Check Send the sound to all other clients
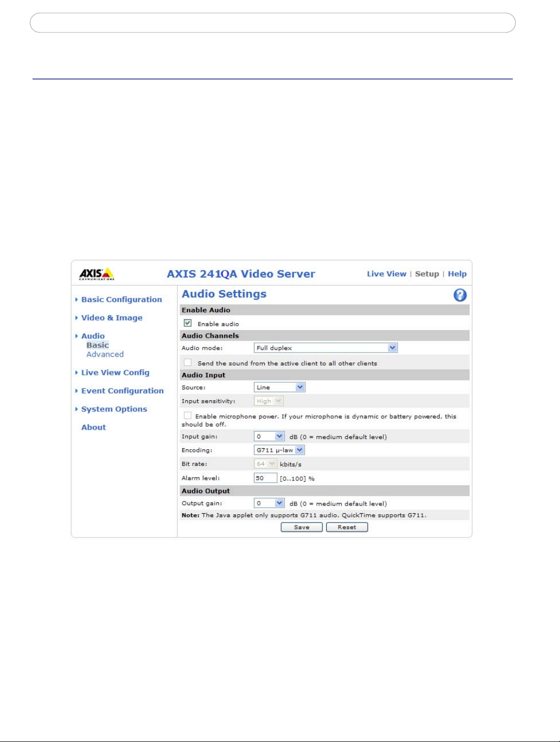 pos(188,362)
